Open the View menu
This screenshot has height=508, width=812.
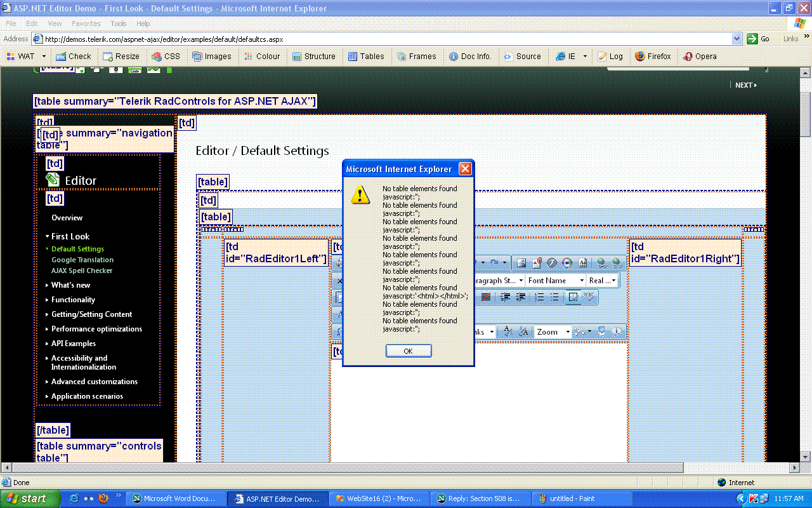(x=55, y=23)
